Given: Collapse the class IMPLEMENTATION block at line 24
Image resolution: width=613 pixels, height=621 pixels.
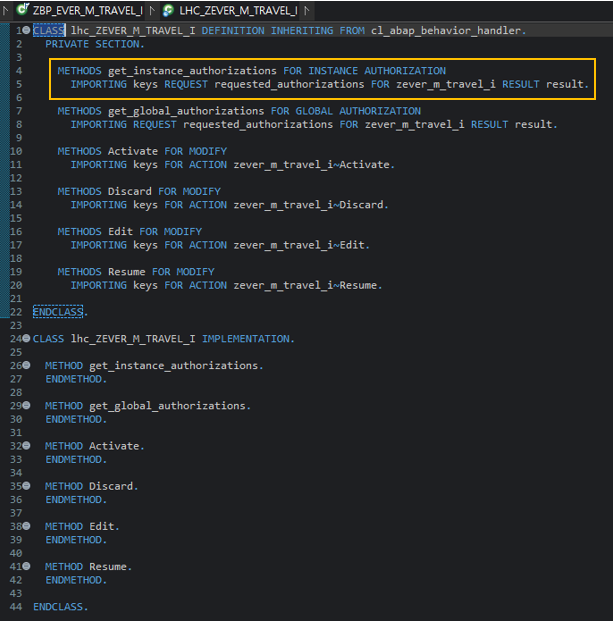Looking at the screenshot, I should tap(26, 338).
